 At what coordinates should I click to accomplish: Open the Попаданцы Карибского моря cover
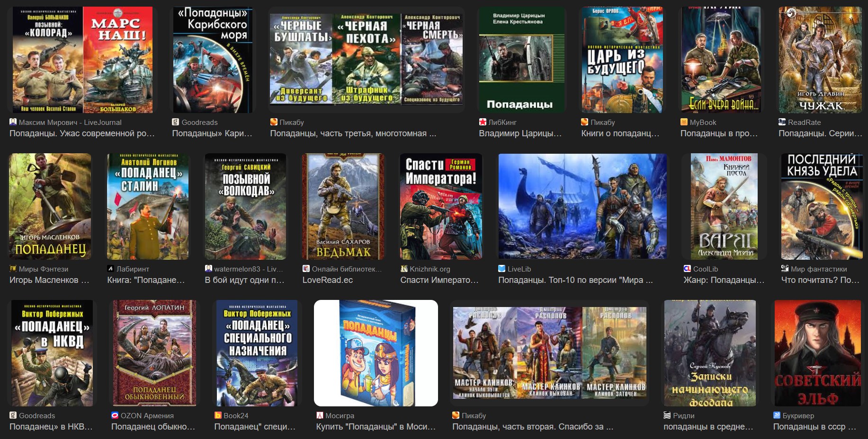[x=213, y=60]
